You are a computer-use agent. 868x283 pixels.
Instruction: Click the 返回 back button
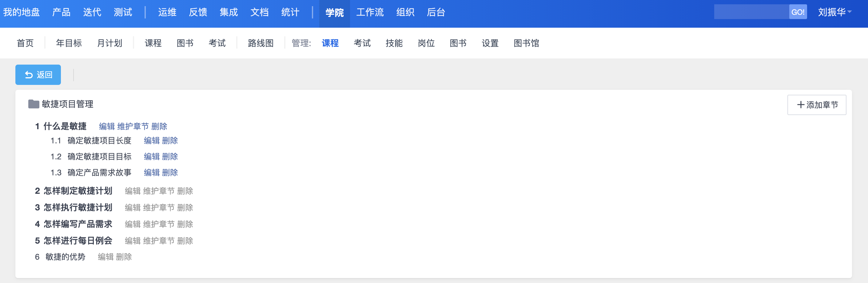click(38, 75)
